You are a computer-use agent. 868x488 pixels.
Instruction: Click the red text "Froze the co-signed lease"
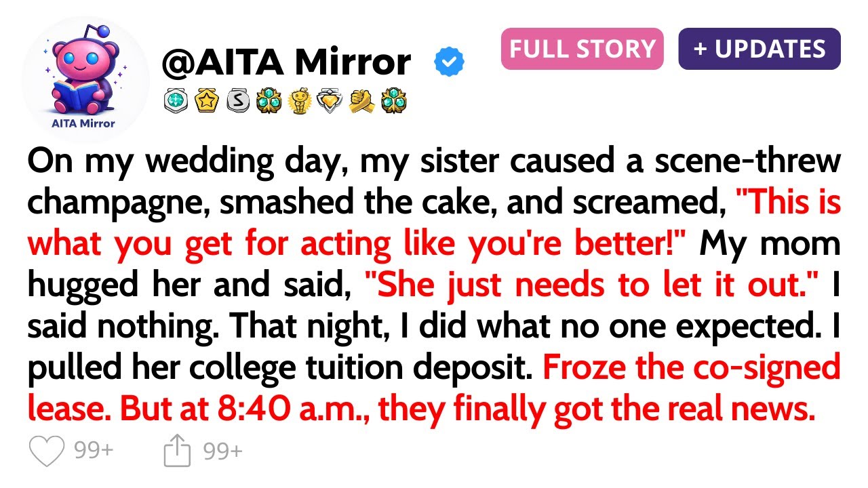692,367
